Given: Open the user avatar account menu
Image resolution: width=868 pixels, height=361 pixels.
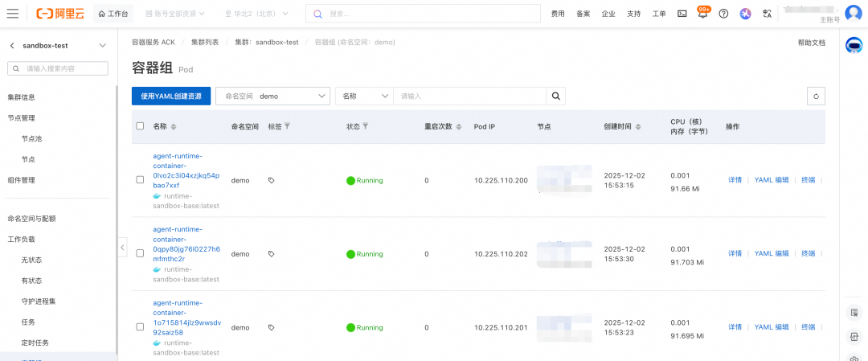Looking at the screenshot, I should point(853,14).
